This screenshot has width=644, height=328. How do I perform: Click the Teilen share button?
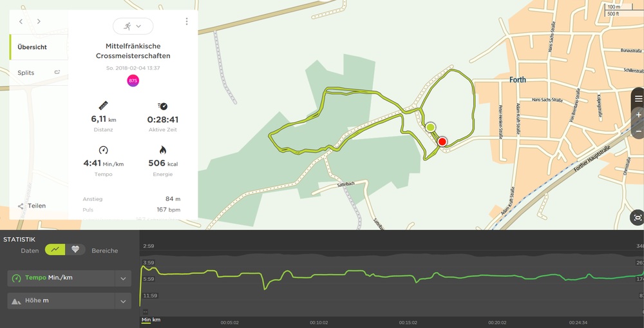pos(32,206)
